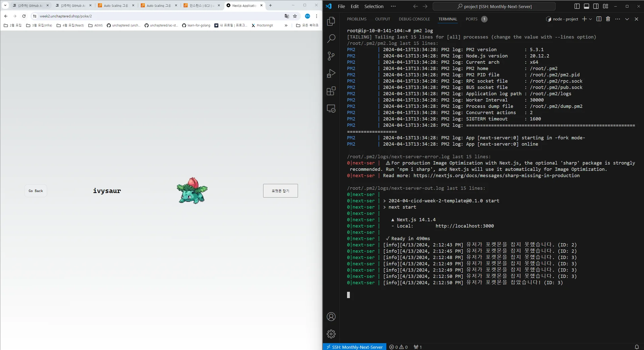Click the Kill Terminal trash icon
644x350 pixels.
pyautogui.click(x=608, y=19)
